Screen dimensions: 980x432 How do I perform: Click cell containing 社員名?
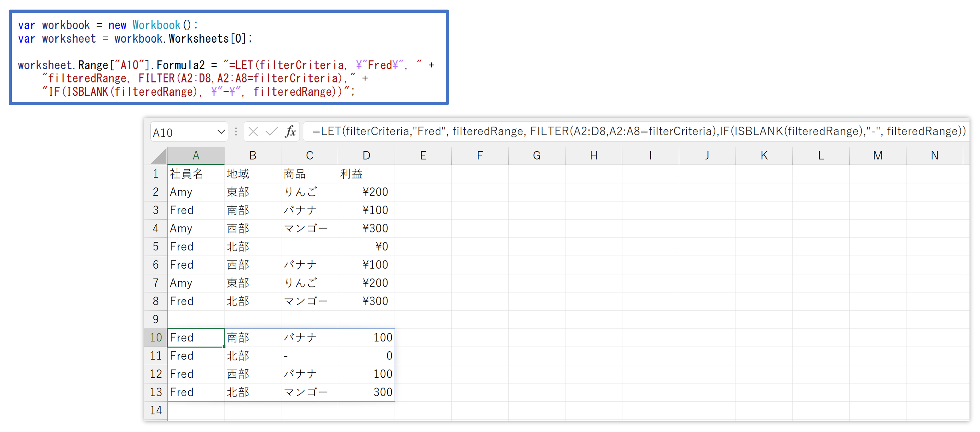pyautogui.click(x=195, y=174)
